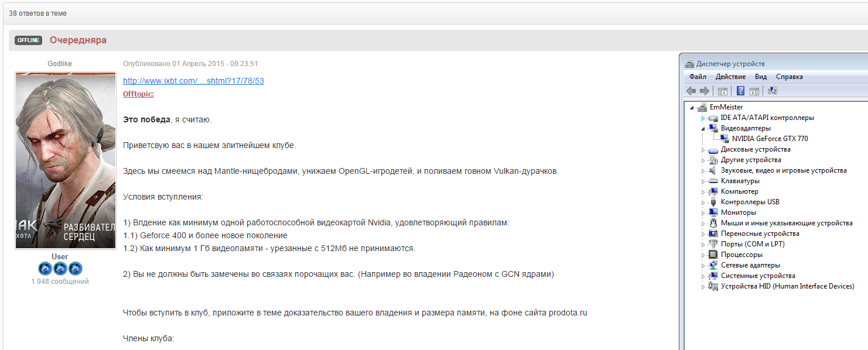Click the NVIDIA GeForce GTX 770 device icon
This screenshot has width=868, height=350.
(725, 138)
